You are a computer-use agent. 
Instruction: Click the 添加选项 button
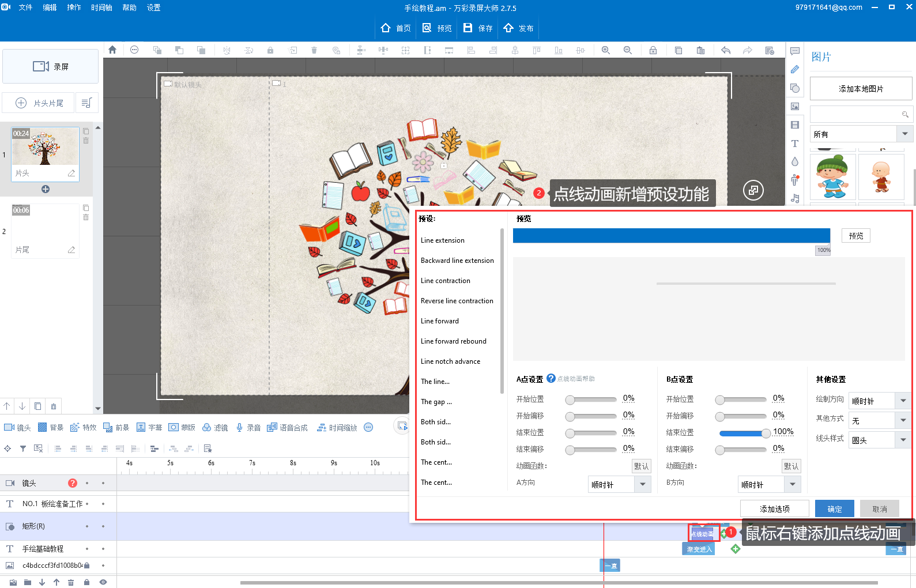click(x=775, y=508)
